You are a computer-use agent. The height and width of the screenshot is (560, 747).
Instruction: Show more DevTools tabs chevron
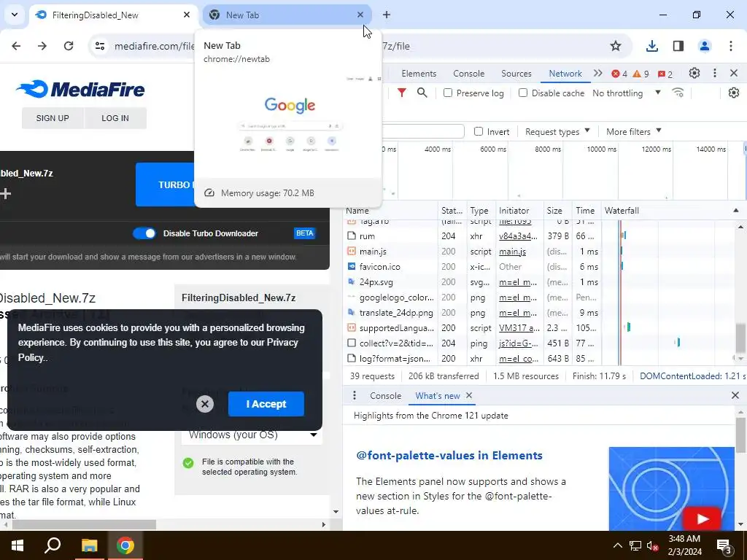click(x=598, y=74)
